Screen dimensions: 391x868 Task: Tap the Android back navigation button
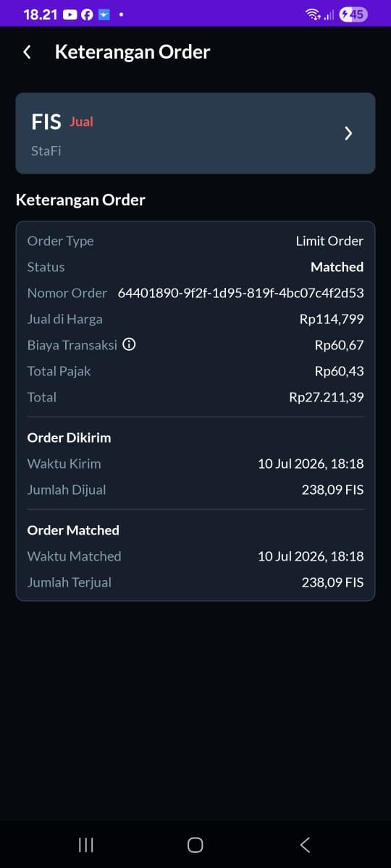305,845
